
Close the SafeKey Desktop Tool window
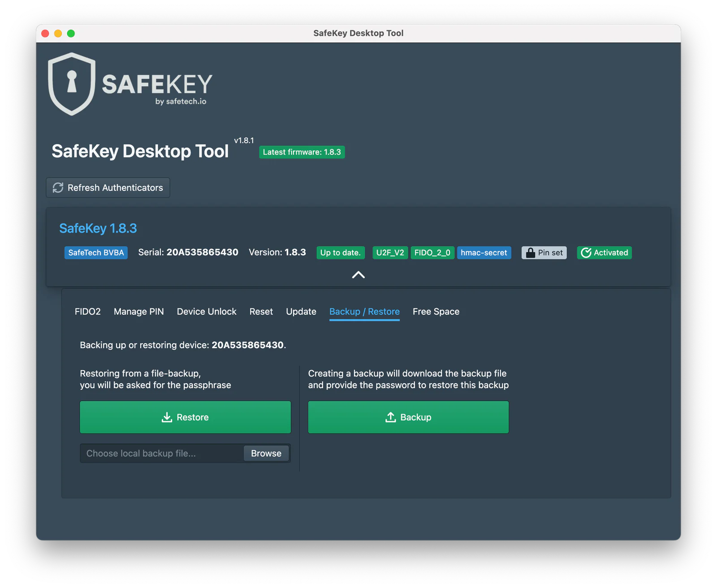(x=45, y=33)
